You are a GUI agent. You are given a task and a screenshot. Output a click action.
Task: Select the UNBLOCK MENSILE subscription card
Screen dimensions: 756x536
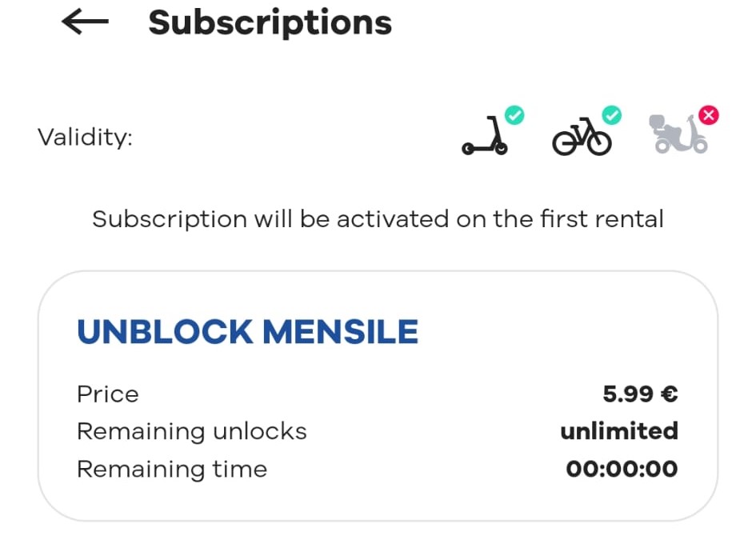pos(378,396)
